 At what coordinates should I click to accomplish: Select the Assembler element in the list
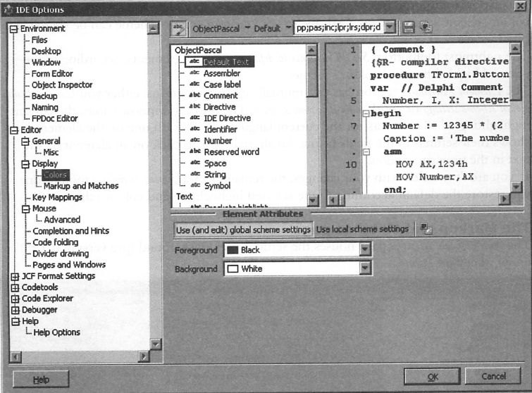(x=221, y=73)
